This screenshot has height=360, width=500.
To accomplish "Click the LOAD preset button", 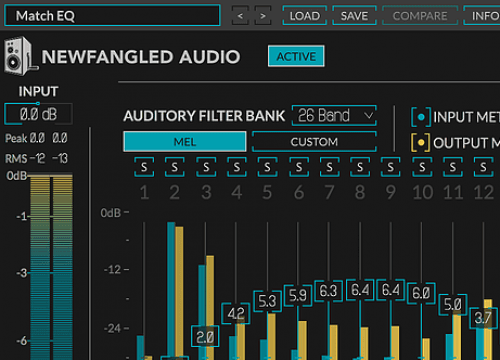I will click(305, 16).
